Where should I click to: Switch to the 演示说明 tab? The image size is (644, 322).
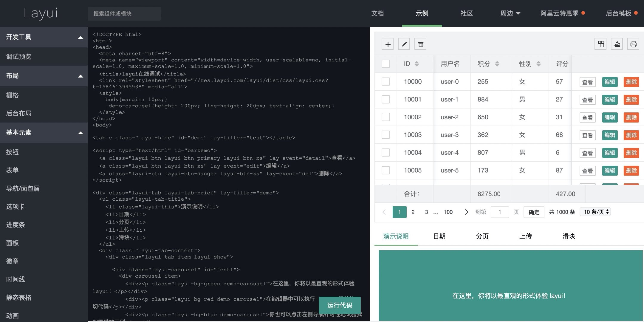[x=396, y=236]
